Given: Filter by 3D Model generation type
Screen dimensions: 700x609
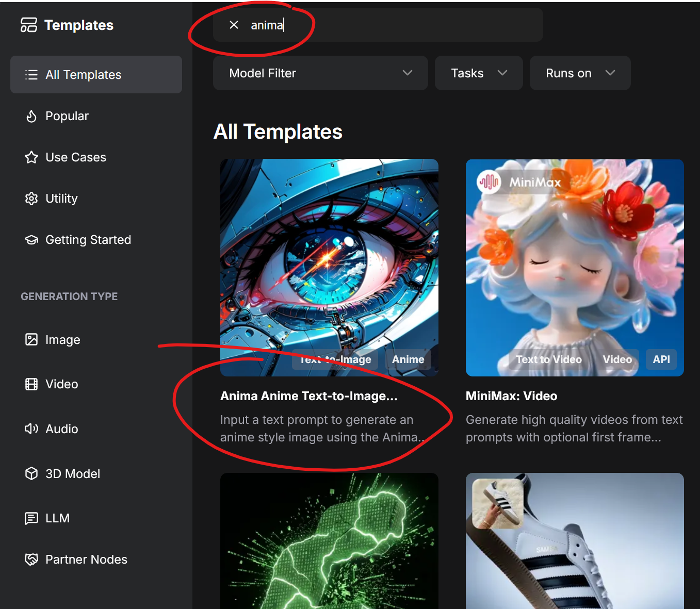Looking at the screenshot, I should [x=96, y=473].
